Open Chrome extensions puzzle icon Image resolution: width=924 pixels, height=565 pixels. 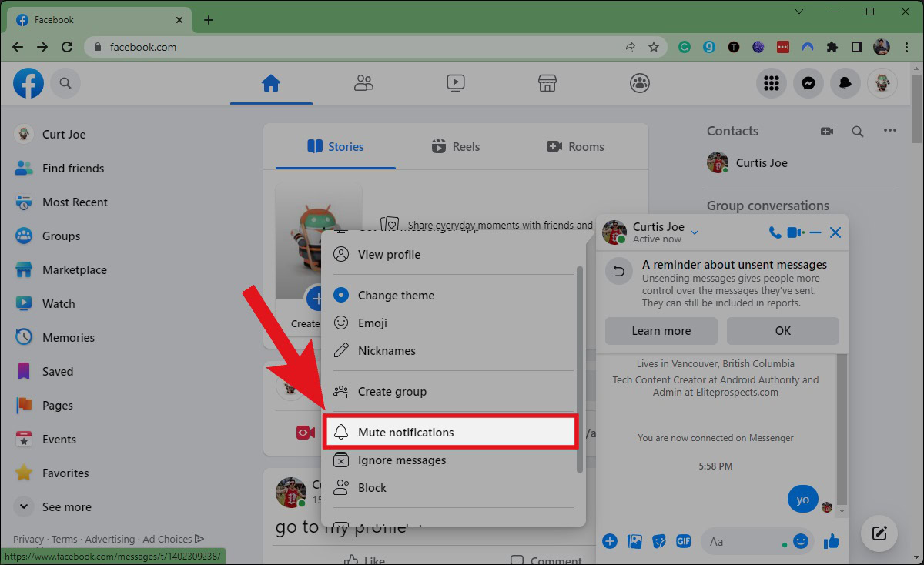point(832,47)
